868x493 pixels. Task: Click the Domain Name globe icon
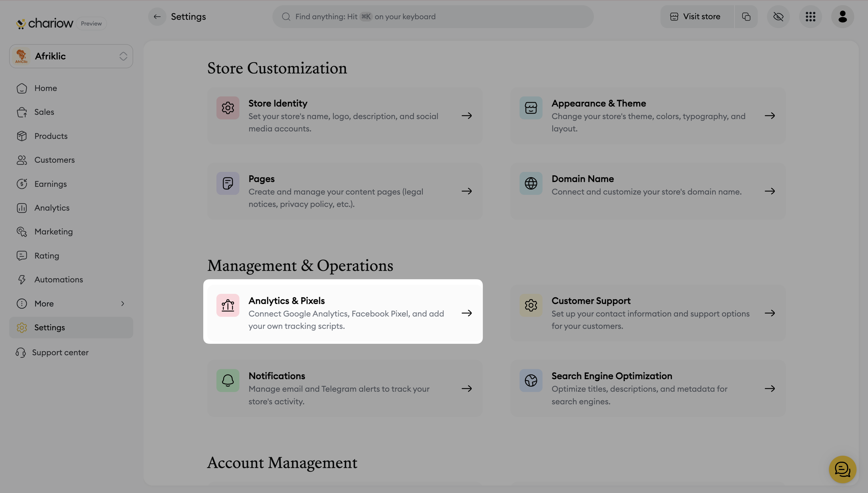pyautogui.click(x=531, y=184)
